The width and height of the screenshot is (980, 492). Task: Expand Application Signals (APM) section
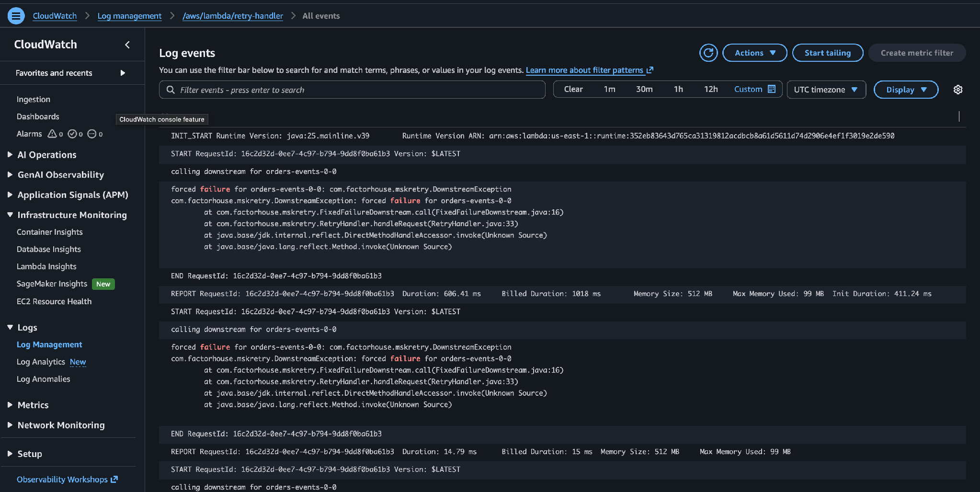tap(10, 195)
